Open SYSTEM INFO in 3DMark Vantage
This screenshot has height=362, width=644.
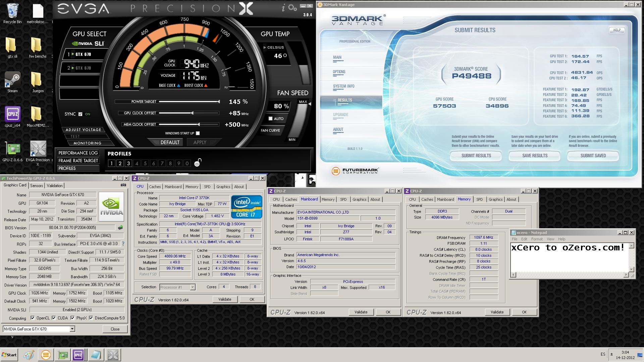coord(343,86)
